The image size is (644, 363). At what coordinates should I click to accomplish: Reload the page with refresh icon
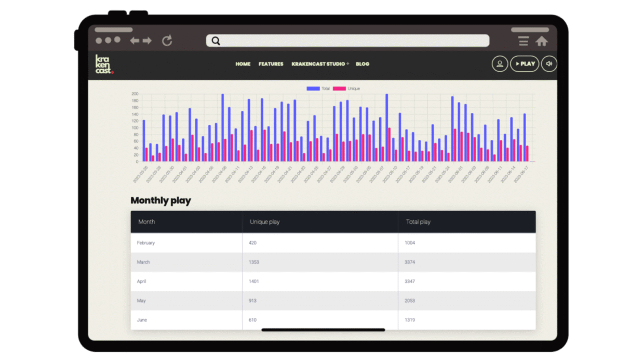167,41
